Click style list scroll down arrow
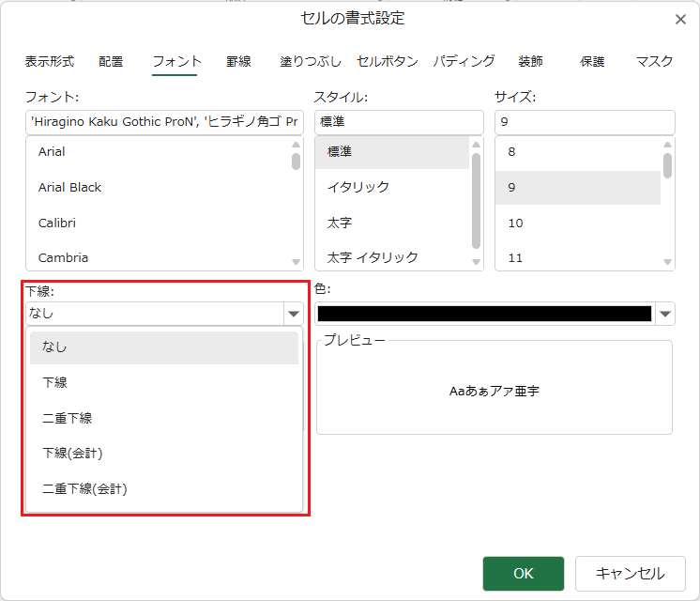700x601 pixels. [x=477, y=262]
